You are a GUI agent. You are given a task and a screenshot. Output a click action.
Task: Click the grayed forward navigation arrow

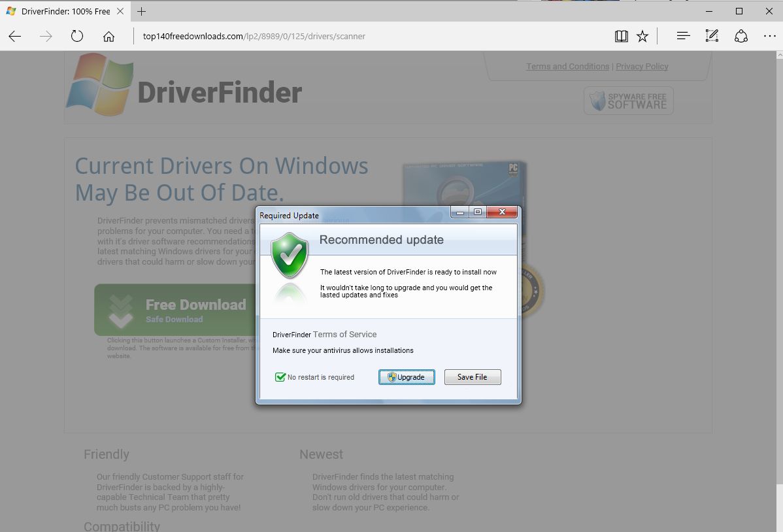pos(46,36)
